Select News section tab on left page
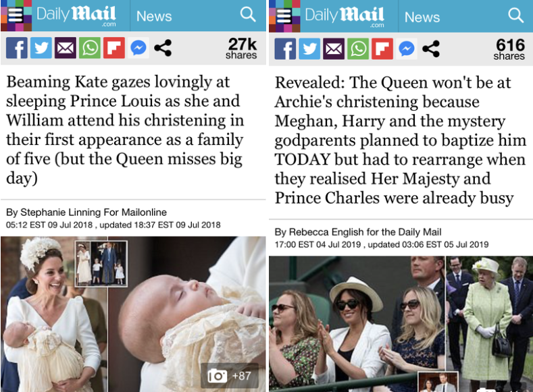The height and width of the screenshot is (392, 533). coord(154,16)
